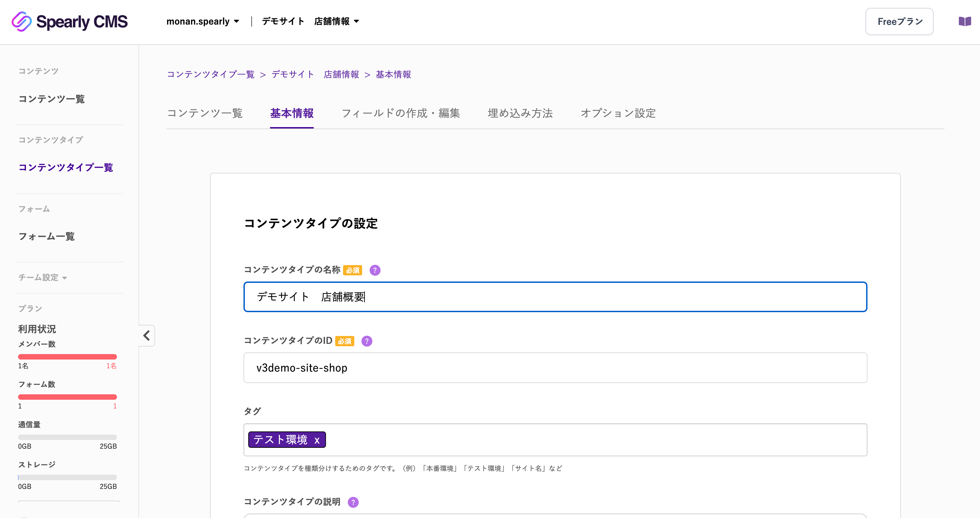Screen dimensions: 980x518
Task: Open フォーム一覧 in the sidebar
Action: (x=47, y=237)
